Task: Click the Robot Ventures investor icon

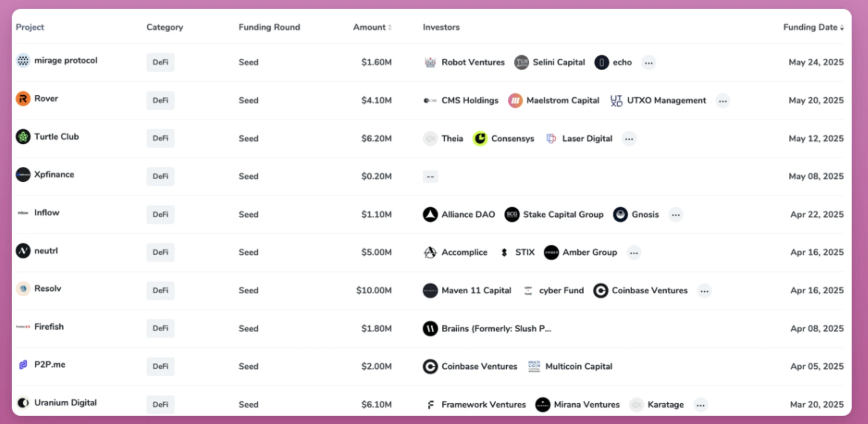Action: click(x=430, y=62)
